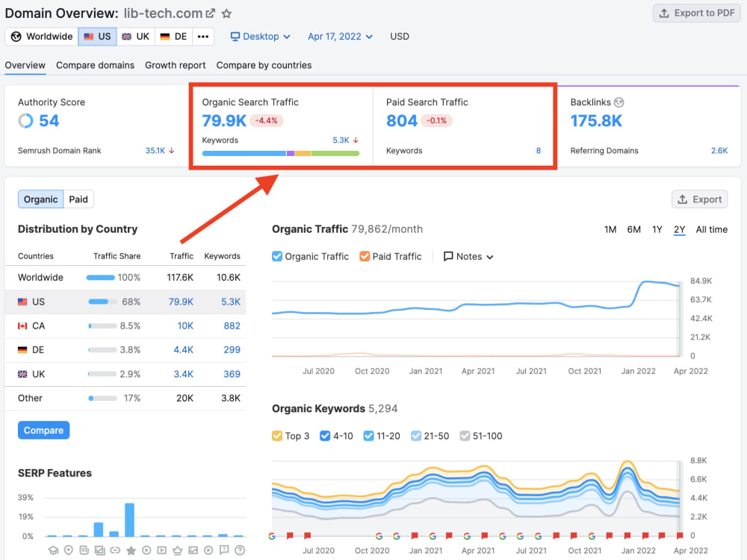Open the 2.6K Referring Domains link
This screenshot has height=560, width=747.
coord(719,151)
